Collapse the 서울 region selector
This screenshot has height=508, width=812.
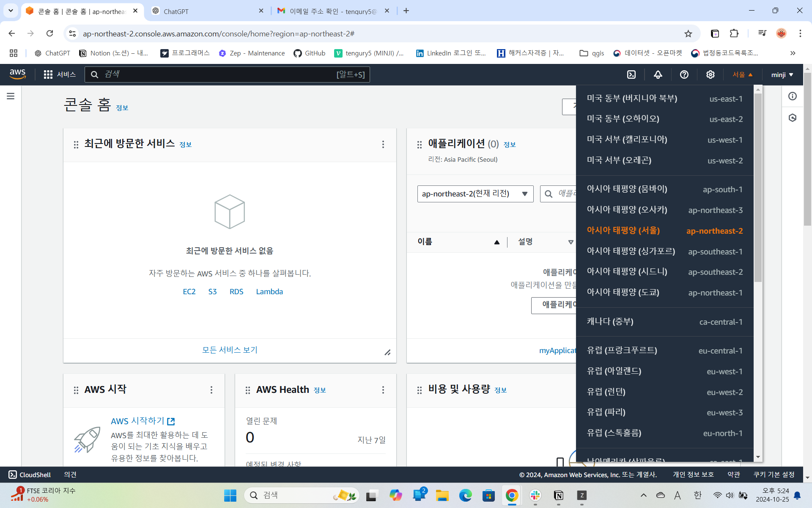(x=743, y=75)
